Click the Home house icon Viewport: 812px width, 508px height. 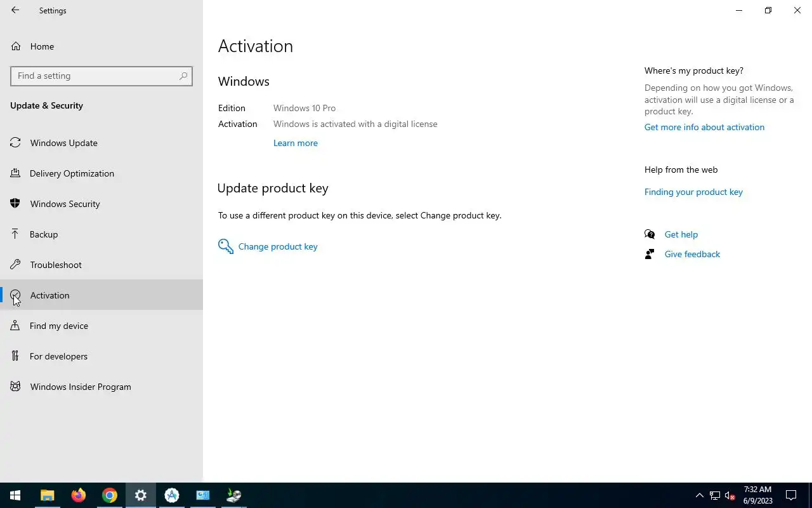tap(15, 46)
